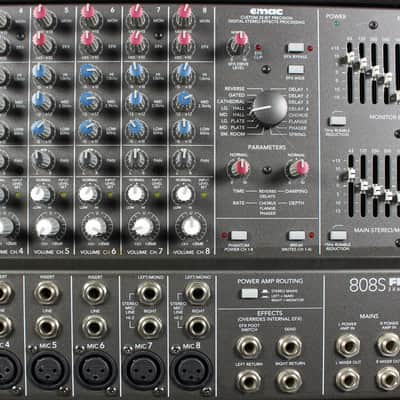Toggle the EFX WIDE switch
This screenshot has height=400, width=400.
point(296,69)
